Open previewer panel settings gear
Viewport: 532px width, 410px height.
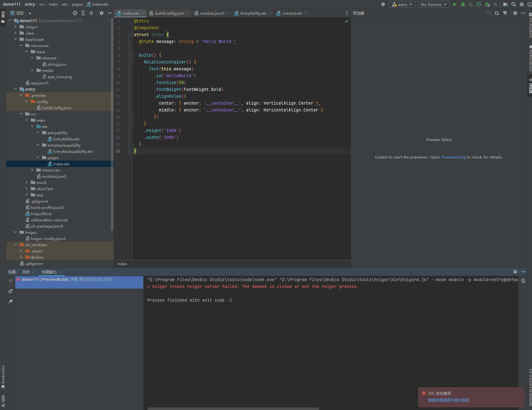pyautogui.click(x=515, y=13)
